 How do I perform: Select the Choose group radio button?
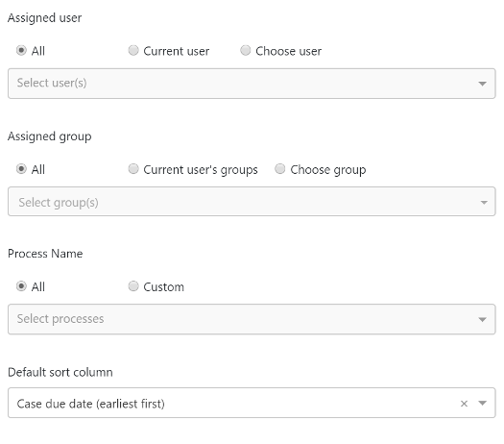tap(280, 169)
